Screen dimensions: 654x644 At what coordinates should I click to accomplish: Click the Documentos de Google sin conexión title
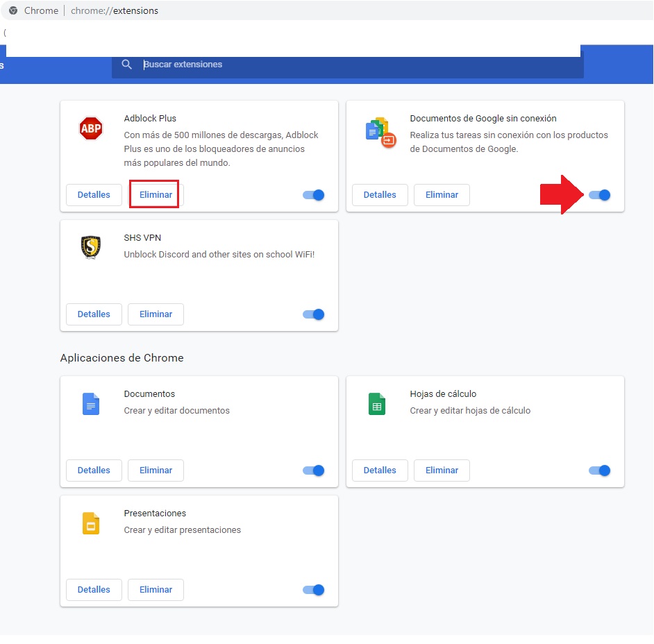[483, 119]
